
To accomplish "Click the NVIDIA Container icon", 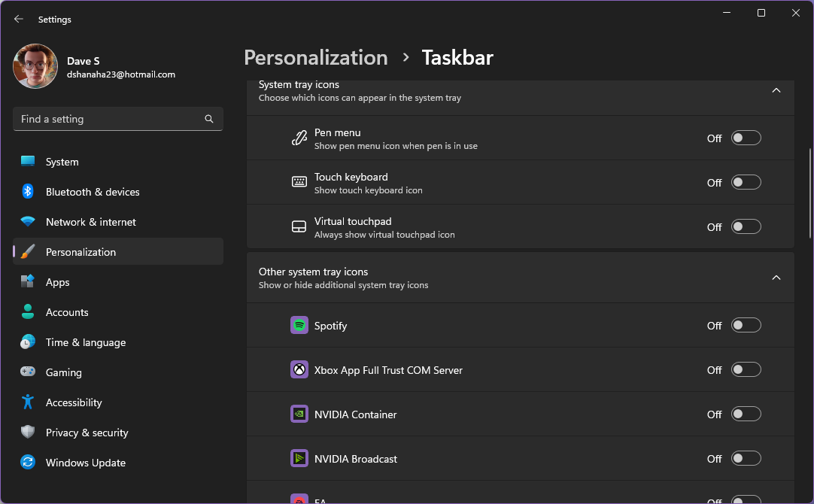I will click(x=299, y=414).
